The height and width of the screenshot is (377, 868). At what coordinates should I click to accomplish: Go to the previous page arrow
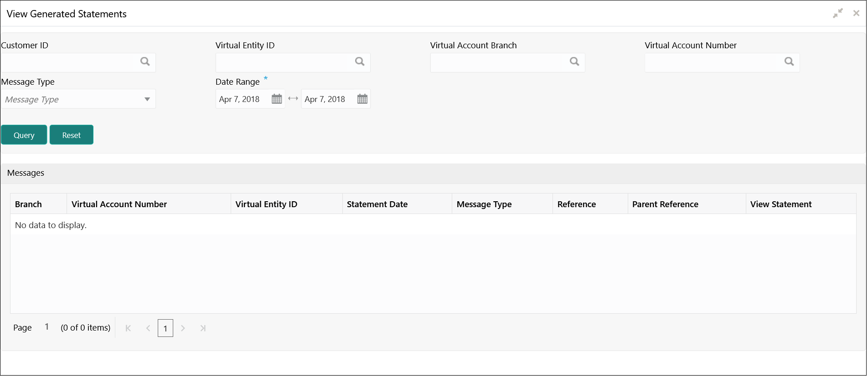pos(148,328)
